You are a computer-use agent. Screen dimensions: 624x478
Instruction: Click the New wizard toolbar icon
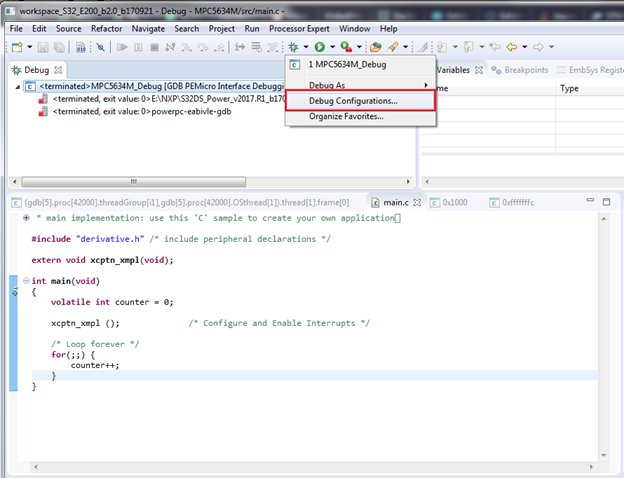(x=17, y=47)
